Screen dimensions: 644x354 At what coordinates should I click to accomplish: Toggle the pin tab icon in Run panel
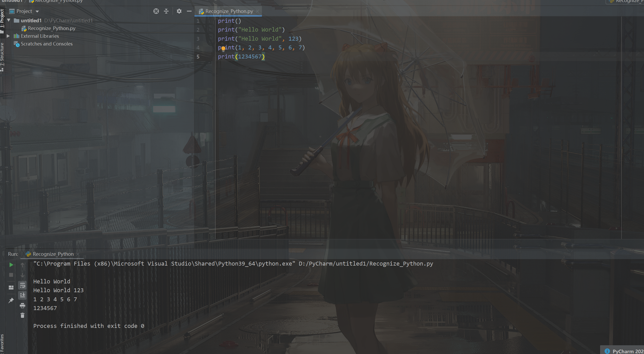11,300
